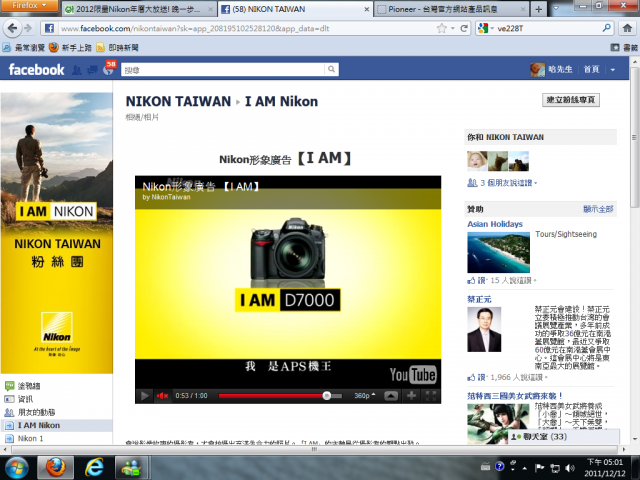Image resolution: width=640 pixels, height=480 pixels.
Task: Click the Facebook search magnifier button
Action: [332, 69]
